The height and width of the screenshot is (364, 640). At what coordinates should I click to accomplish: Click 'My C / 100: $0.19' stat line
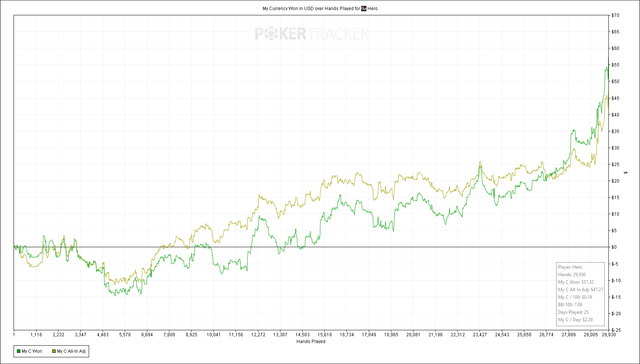click(575, 297)
